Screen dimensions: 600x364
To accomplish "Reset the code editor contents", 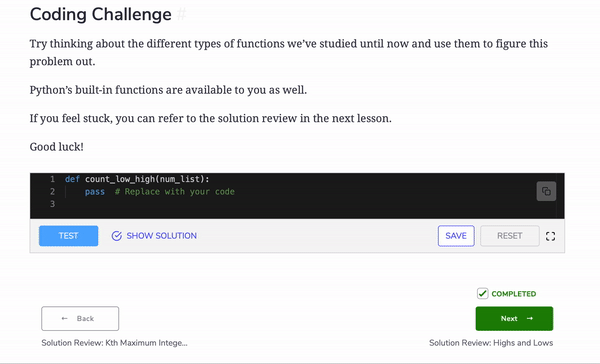I will pos(510,236).
